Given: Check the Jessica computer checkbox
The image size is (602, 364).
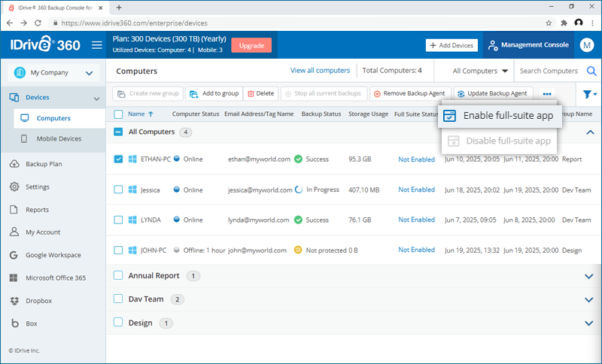Looking at the screenshot, I should pyautogui.click(x=118, y=190).
